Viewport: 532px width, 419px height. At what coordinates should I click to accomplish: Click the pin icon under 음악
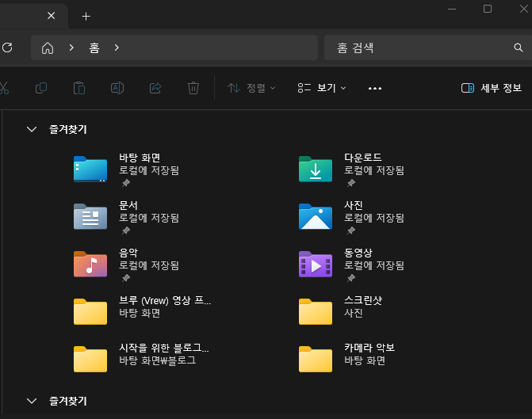click(126, 278)
